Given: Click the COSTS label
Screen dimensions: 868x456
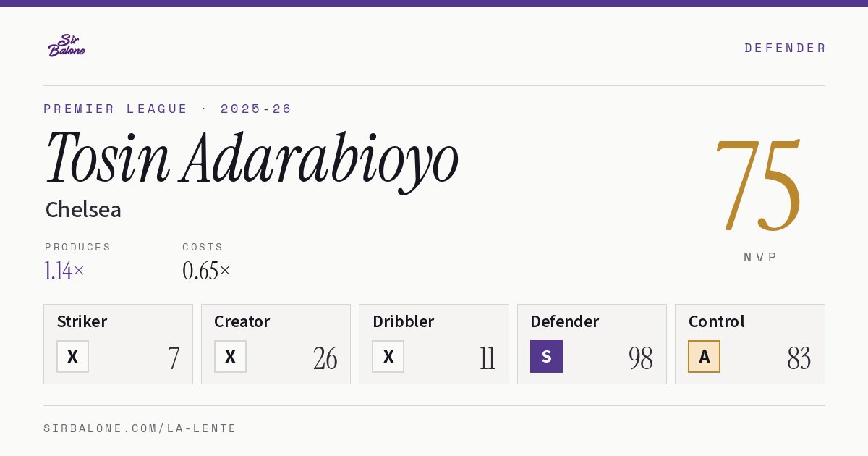Looking at the screenshot, I should (203, 247).
